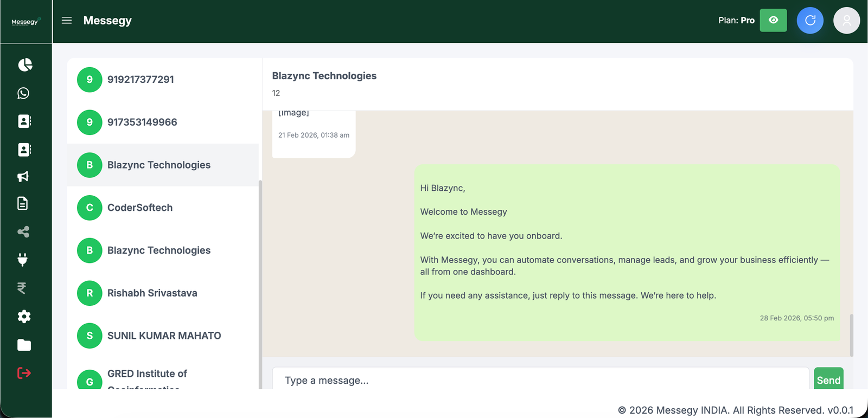The width and height of the screenshot is (868, 418).
Task: Click the green welcome message bubble
Action: [x=627, y=253]
